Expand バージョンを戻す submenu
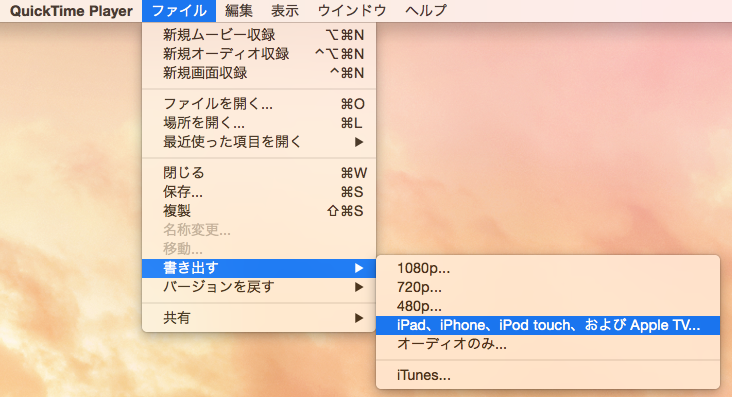Viewport: 732px width, 397px height. coord(259,287)
